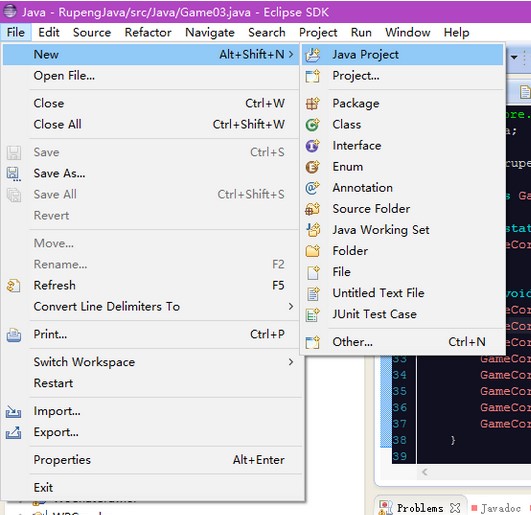The image size is (531, 515).
Task: Click the Eclipse logo in the title bar
Action: click(x=9, y=11)
